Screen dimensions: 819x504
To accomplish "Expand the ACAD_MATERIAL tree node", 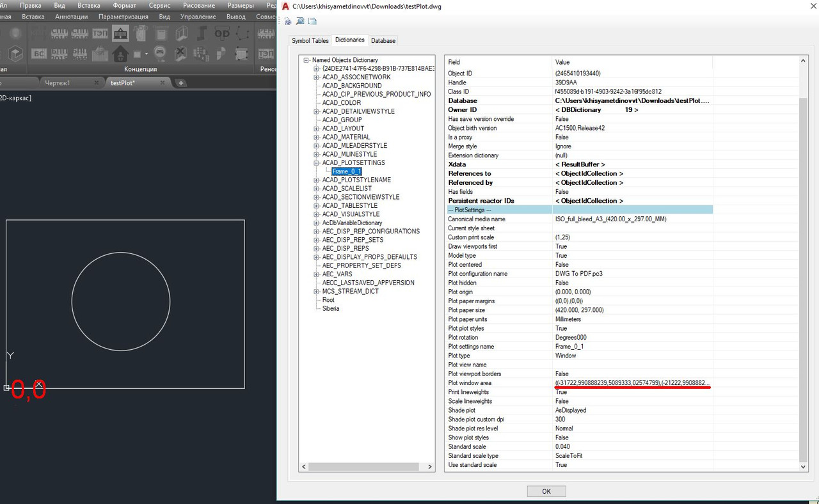I will [316, 137].
